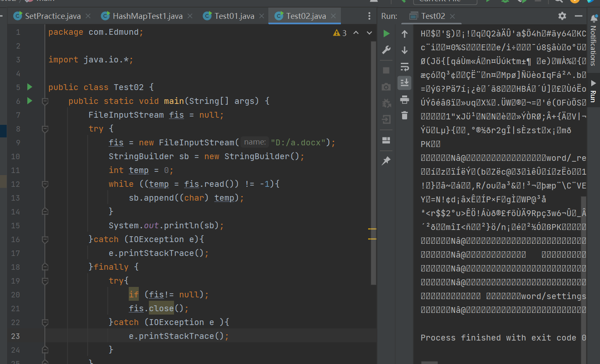Close the SetPractice.java tab

(x=88, y=16)
